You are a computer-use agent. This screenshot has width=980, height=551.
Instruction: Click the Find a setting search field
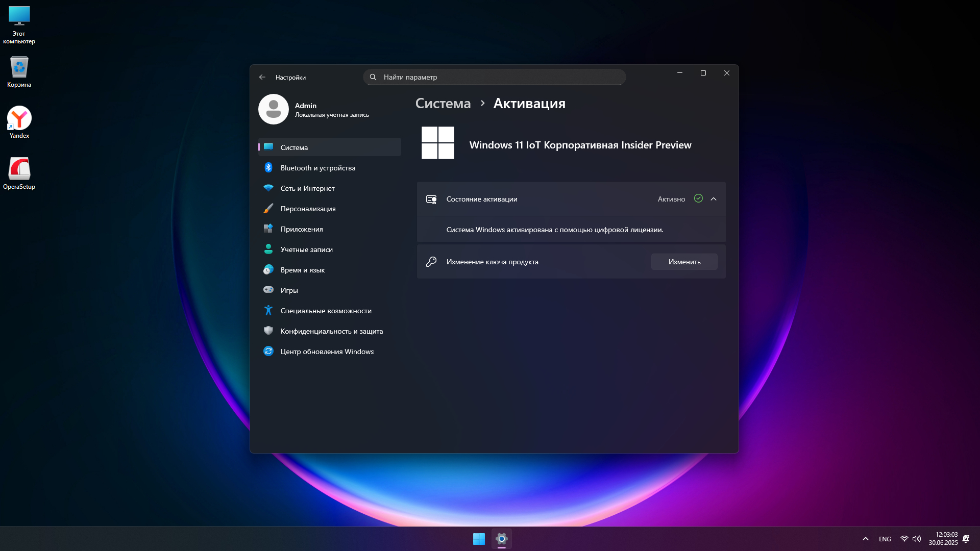pos(494,77)
